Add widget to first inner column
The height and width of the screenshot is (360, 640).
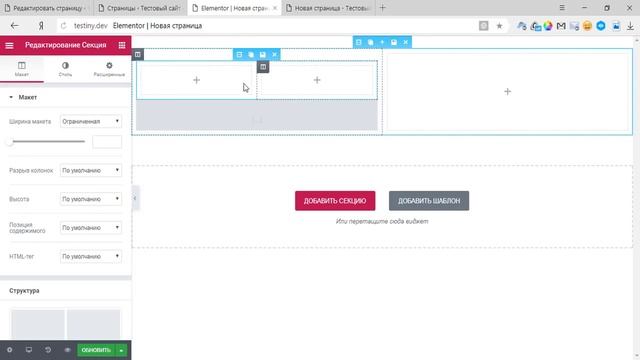click(x=196, y=80)
